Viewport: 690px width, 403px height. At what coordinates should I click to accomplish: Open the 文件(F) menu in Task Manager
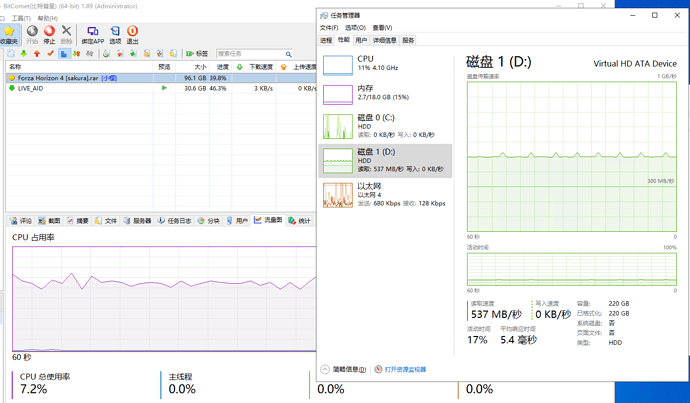point(329,28)
